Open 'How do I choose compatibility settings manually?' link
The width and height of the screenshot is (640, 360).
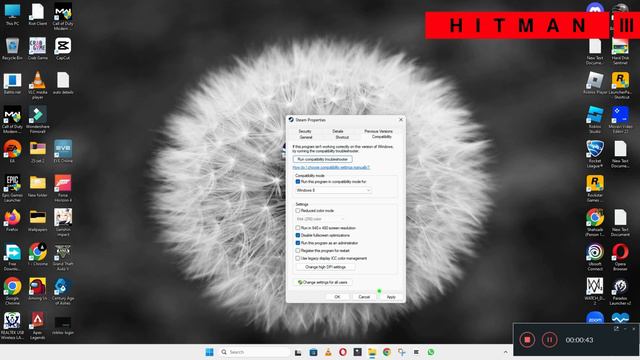coord(331,167)
